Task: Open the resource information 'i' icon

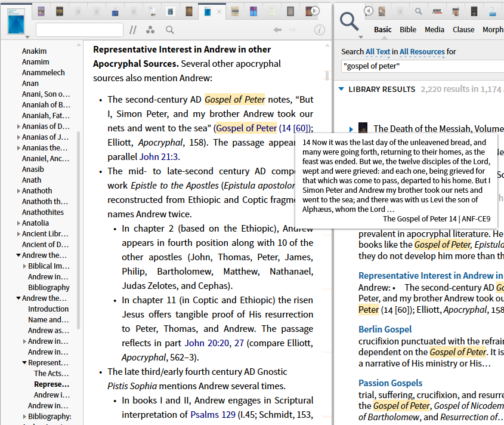Action: 319,30
